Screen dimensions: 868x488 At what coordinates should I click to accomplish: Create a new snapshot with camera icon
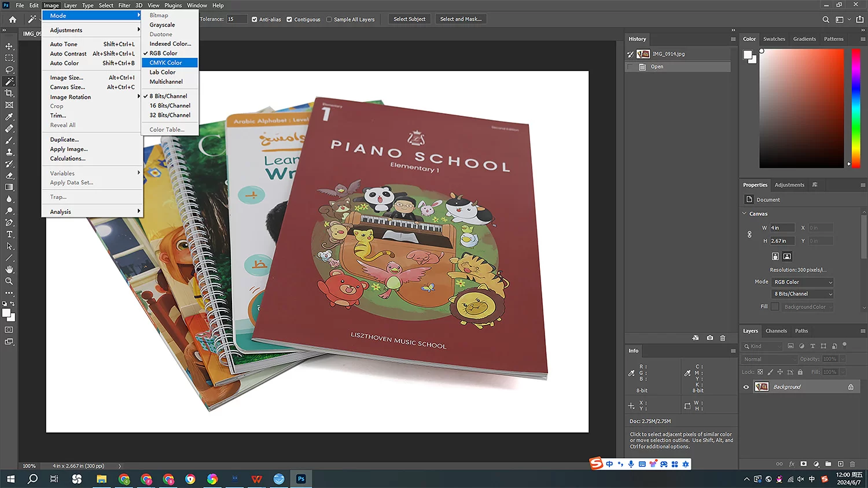click(710, 338)
